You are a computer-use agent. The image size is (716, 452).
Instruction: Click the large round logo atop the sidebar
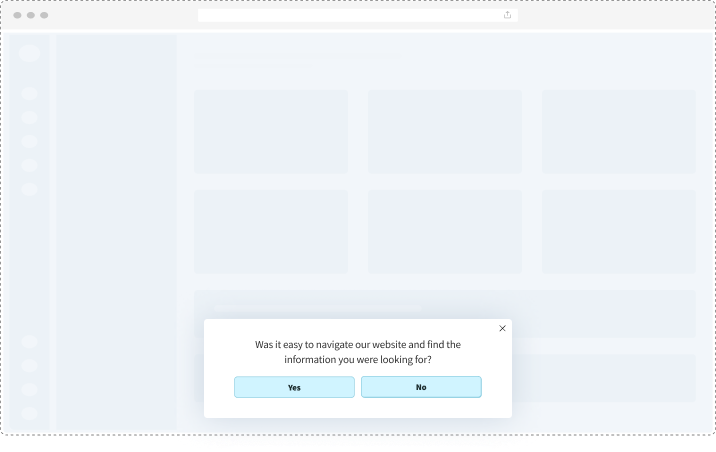coord(29,53)
